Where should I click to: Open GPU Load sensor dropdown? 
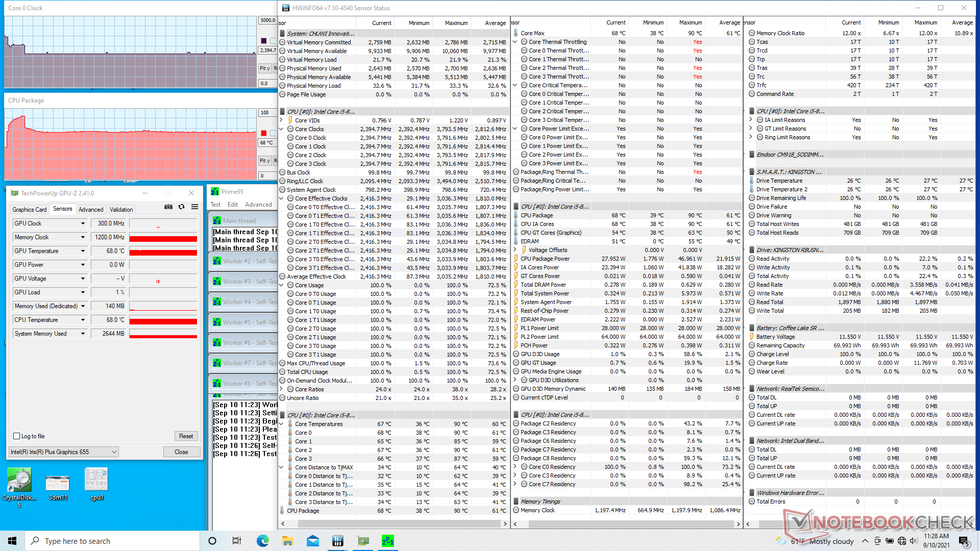pyautogui.click(x=83, y=292)
